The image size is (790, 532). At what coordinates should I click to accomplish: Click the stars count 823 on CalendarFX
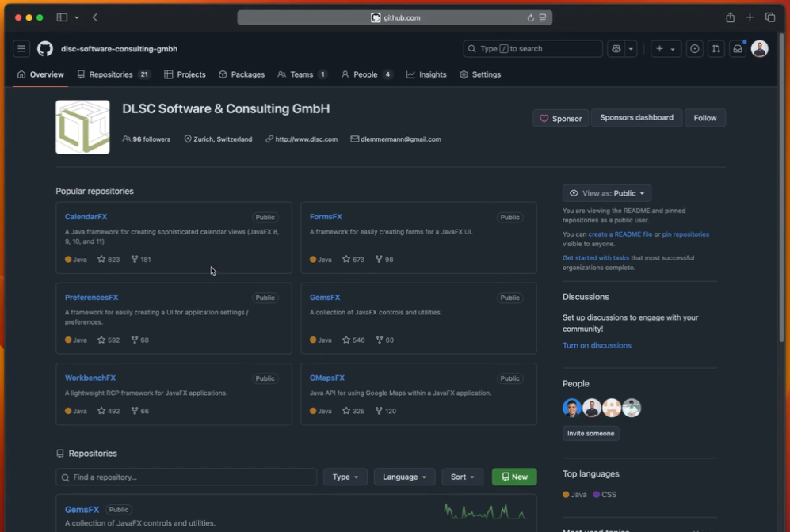(109, 260)
